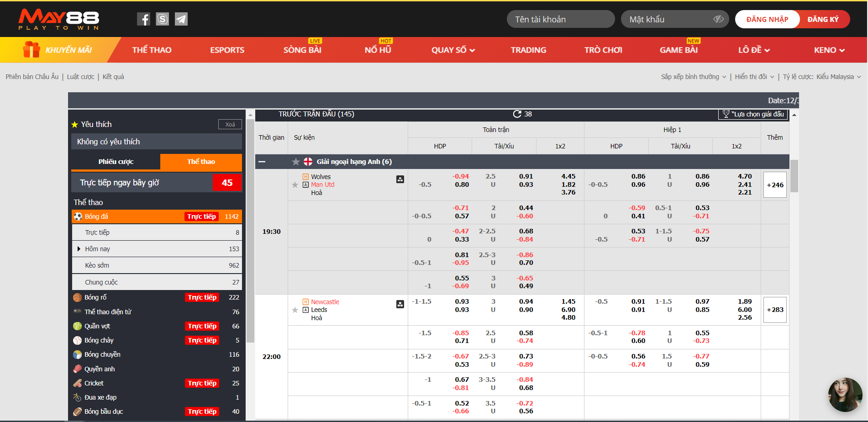Click the live chat support avatar
The image size is (868, 422).
click(x=845, y=395)
